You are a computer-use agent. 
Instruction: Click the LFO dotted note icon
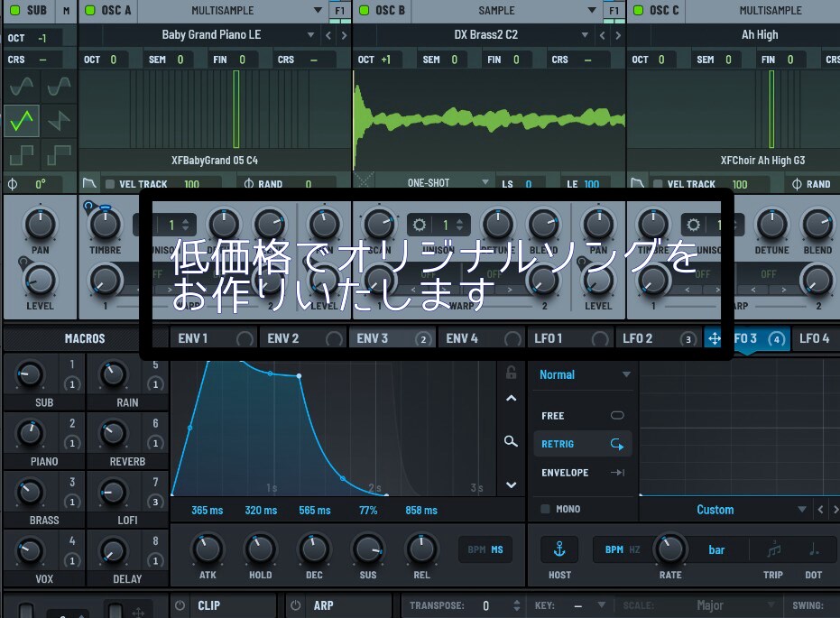click(814, 549)
